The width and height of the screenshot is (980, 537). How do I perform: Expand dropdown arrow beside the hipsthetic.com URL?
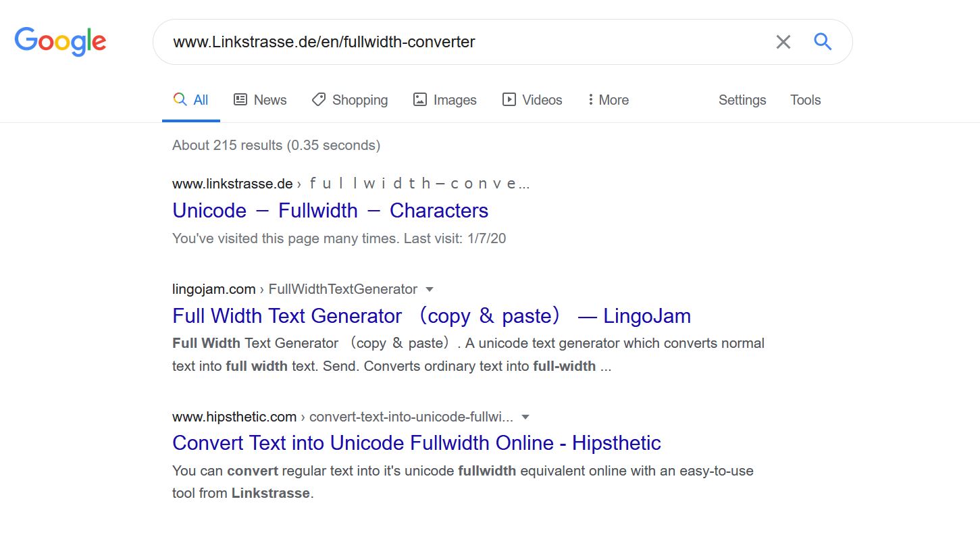(525, 417)
